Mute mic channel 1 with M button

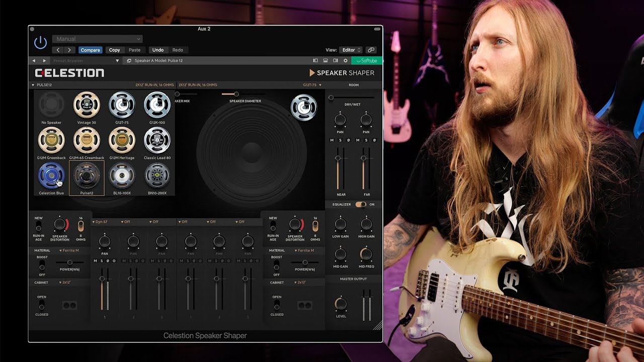(95, 261)
